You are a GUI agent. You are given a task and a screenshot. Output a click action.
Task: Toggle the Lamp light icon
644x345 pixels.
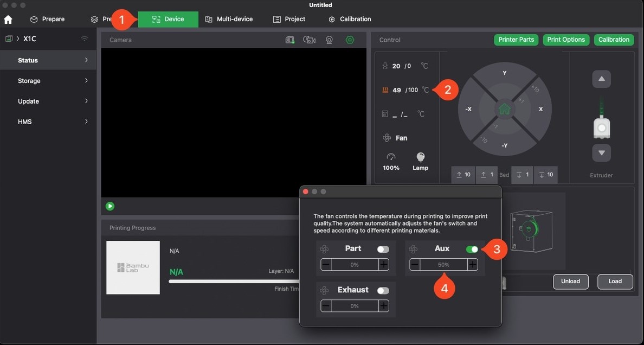(x=420, y=158)
